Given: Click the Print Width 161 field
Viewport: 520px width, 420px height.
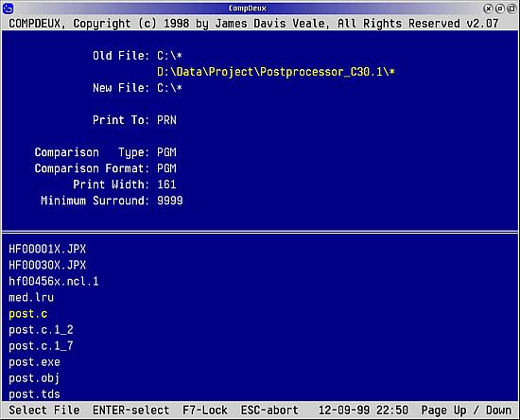Looking at the screenshot, I should point(166,184).
